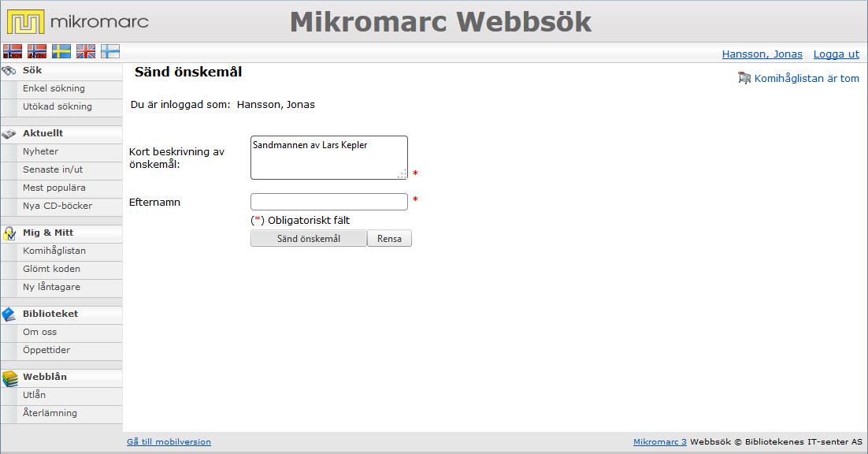Select the Finnish flag language
The image size is (868, 454).
110,51
